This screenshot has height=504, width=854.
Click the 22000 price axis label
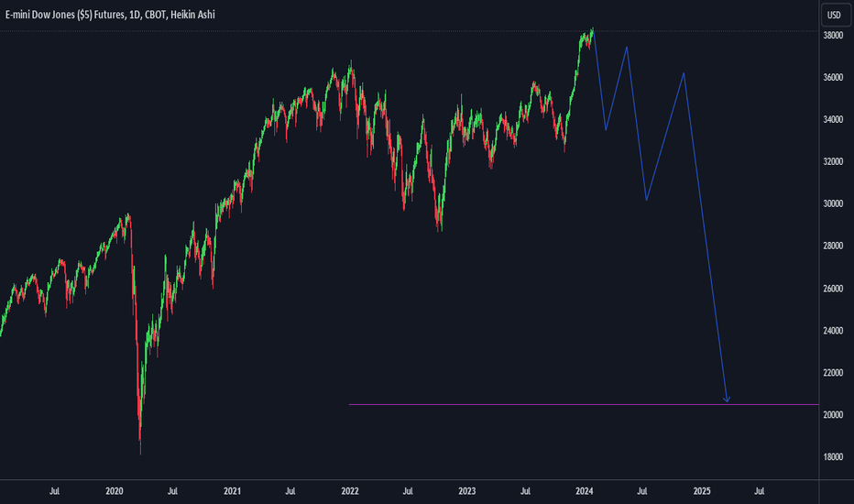pyautogui.click(x=833, y=373)
